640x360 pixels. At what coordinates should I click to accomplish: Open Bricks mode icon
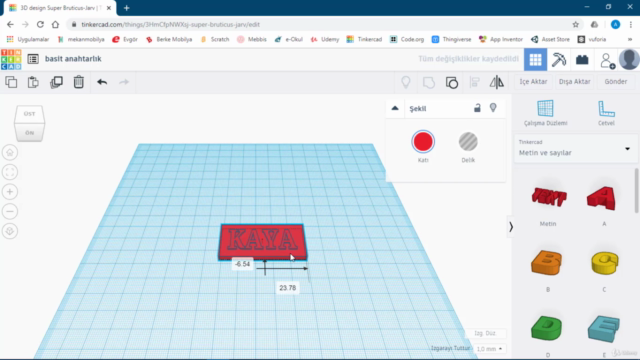coord(582,60)
